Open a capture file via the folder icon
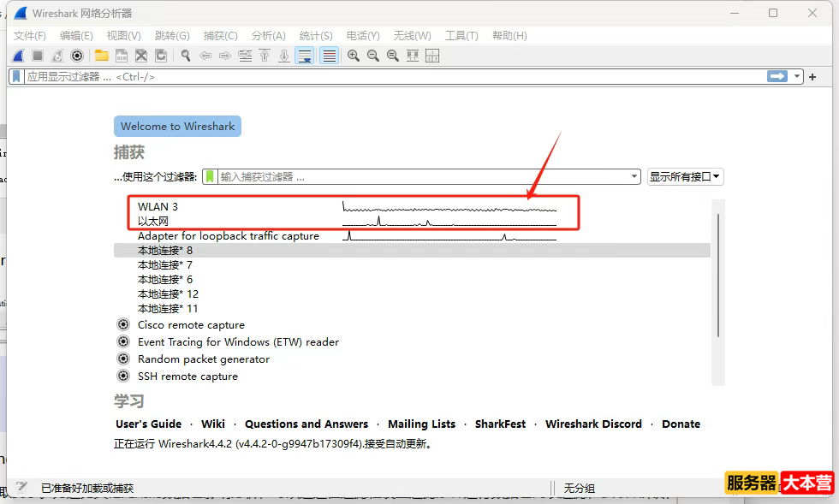 coord(101,56)
